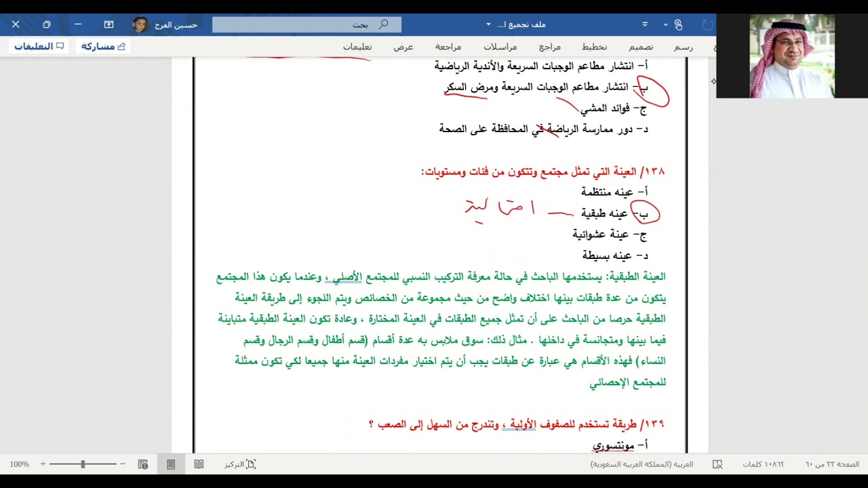Open the Customize Quick Access Toolbar dropdown
Screen dimensions: 868x488
(645, 24)
